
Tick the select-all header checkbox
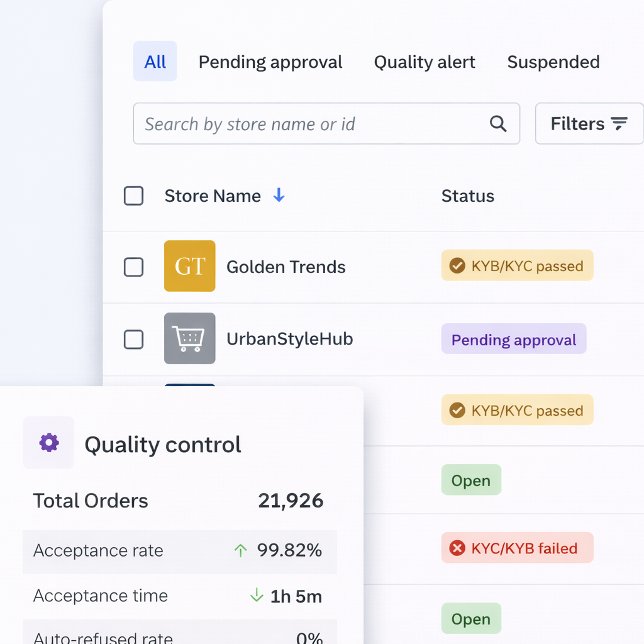pyautogui.click(x=133, y=196)
